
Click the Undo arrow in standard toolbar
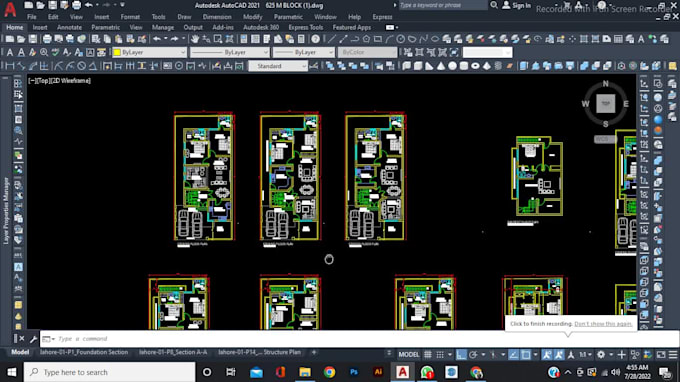point(157,39)
